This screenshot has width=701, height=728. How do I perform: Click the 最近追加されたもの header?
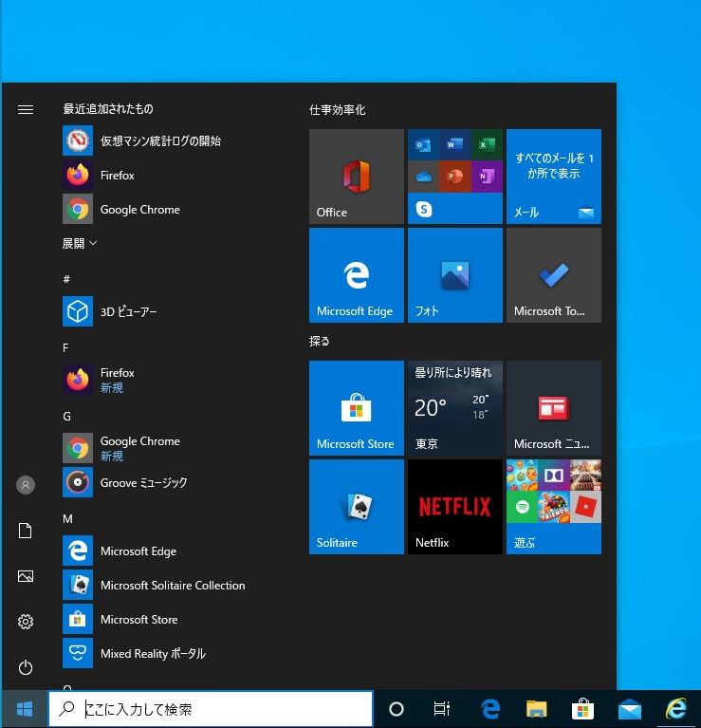coord(108,109)
